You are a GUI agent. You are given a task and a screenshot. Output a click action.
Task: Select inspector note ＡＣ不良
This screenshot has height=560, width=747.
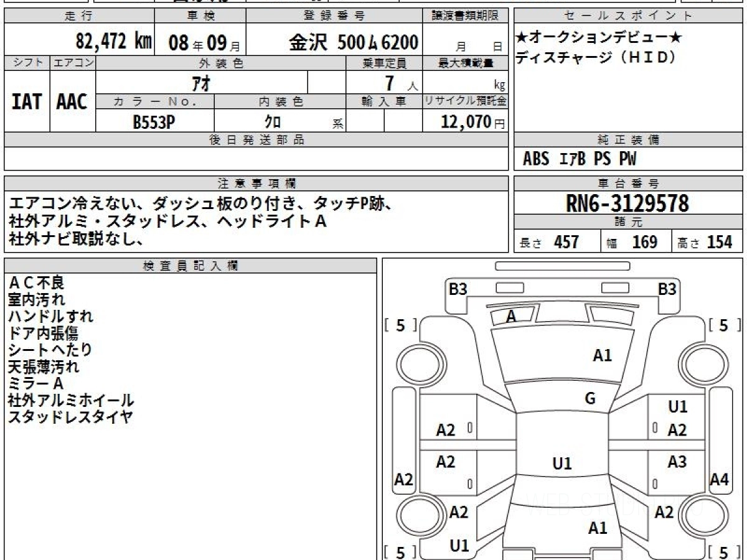click(x=36, y=282)
